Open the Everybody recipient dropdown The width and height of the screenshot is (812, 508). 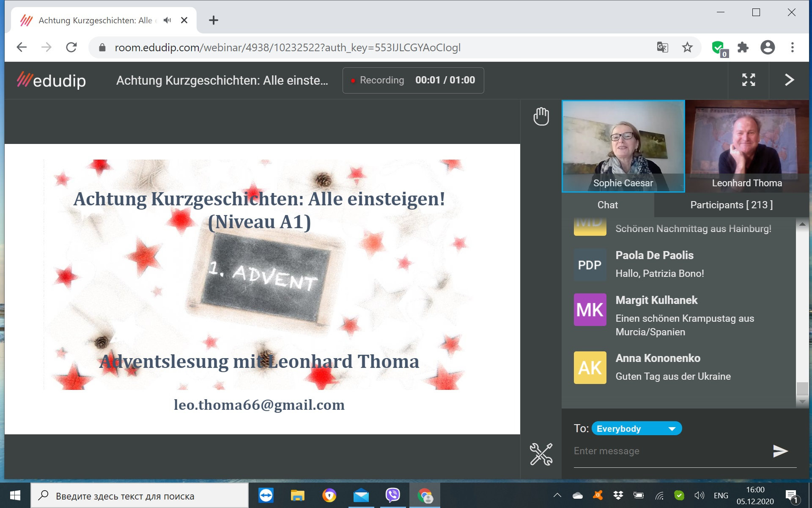tap(636, 428)
